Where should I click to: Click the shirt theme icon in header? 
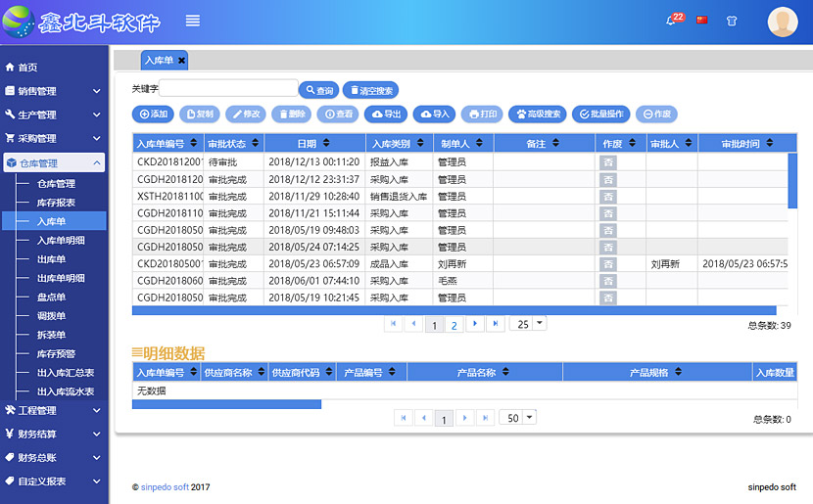(731, 21)
